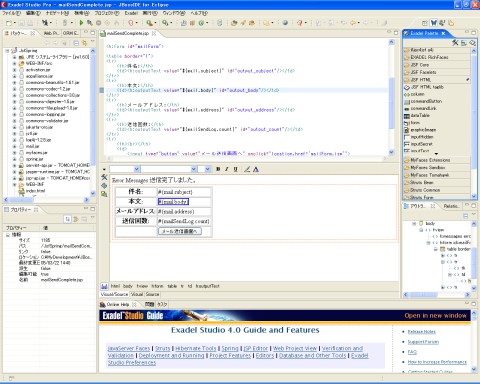Select the #{mail.body} field in visual preview

click(173, 202)
